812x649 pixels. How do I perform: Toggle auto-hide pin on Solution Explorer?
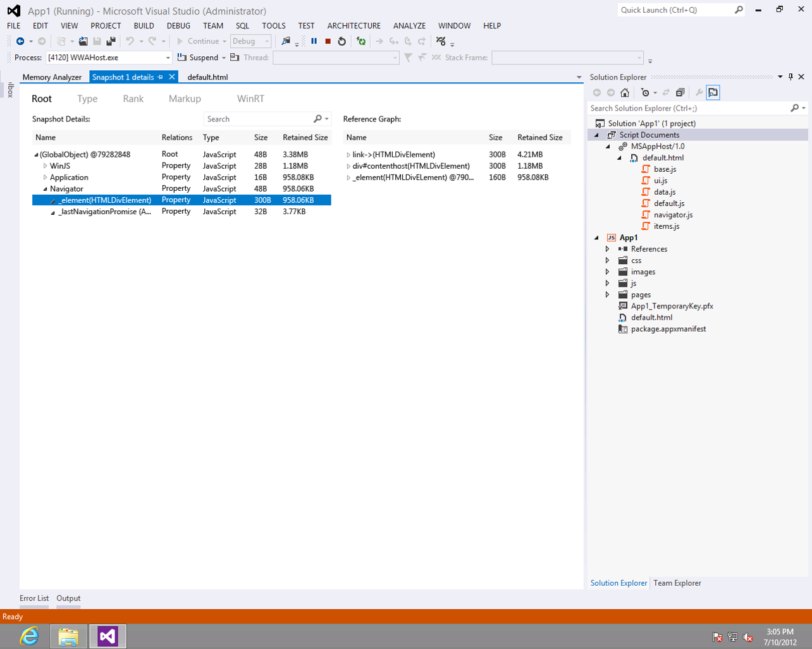[x=790, y=77]
